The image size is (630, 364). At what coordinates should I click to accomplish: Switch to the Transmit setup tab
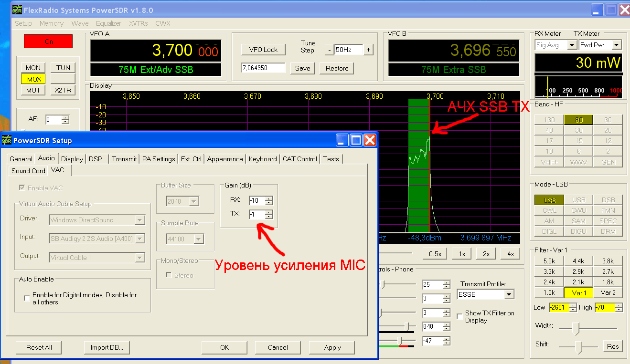click(x=124, y=159)
